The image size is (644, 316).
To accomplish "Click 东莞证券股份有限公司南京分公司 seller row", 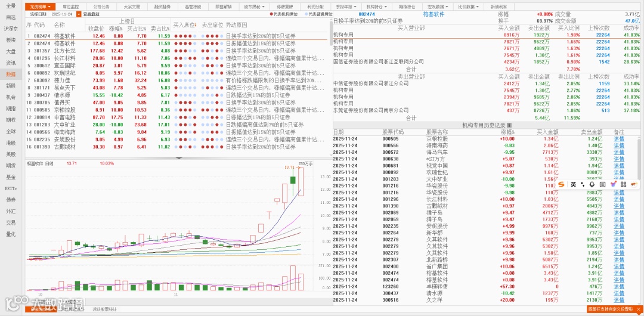I will (x=487, y=110).
